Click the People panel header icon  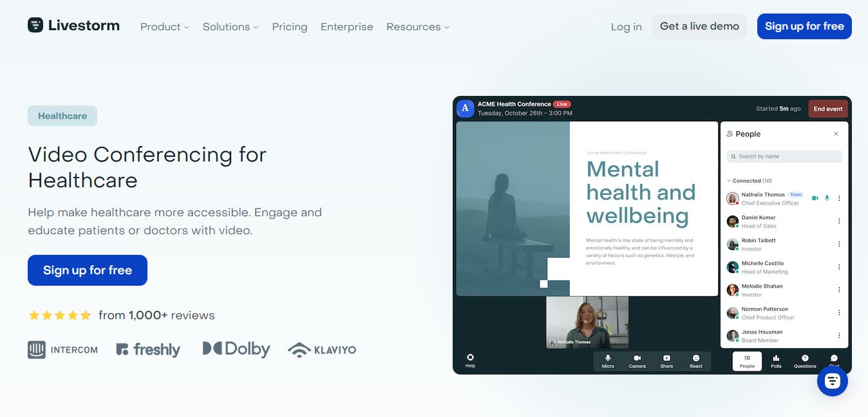(x=730, y=134)
